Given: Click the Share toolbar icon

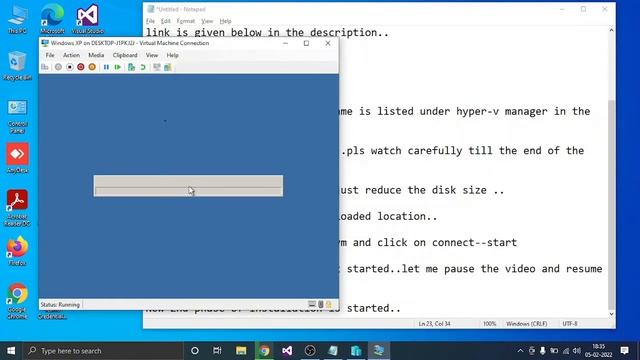Looking at the screenshot, I should (168, 67).
